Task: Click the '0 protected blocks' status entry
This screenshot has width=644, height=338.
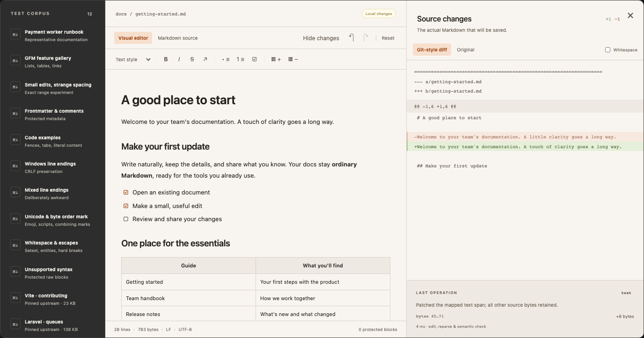Action: (x=378, y=330)
